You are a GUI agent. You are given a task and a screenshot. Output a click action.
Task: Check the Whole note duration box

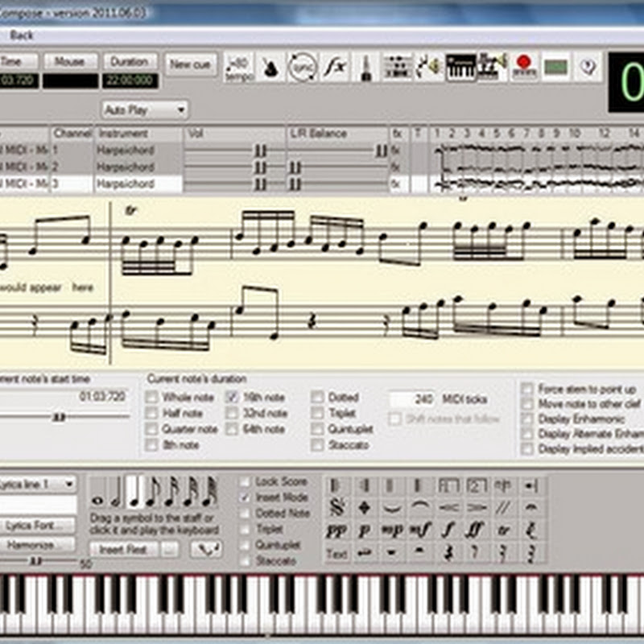151,397
